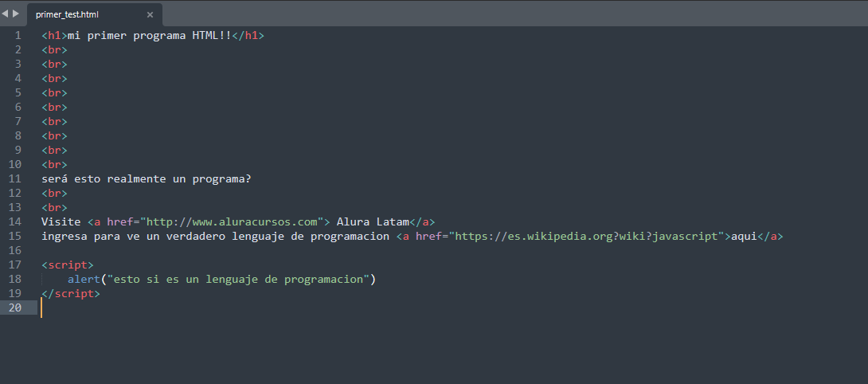Click the URL http://www.aluracursos.com string
Viewport: 868px width, 384px height.
[232, 221]
